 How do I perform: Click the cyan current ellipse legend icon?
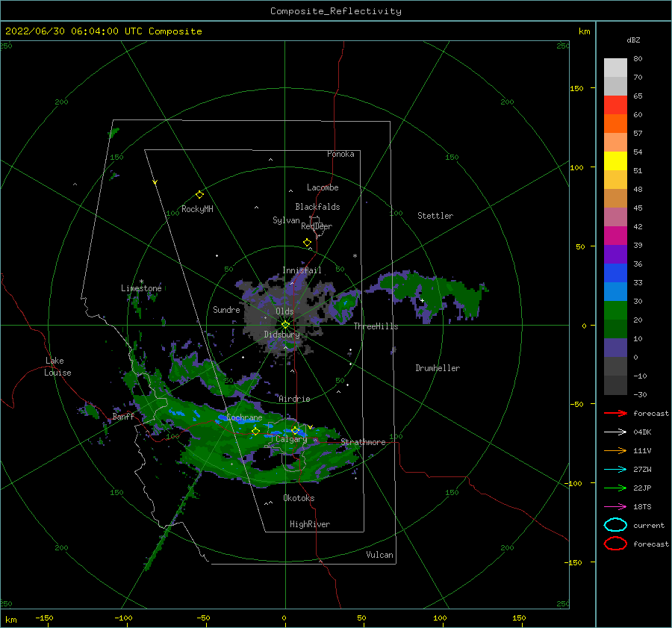pos(615,525)
